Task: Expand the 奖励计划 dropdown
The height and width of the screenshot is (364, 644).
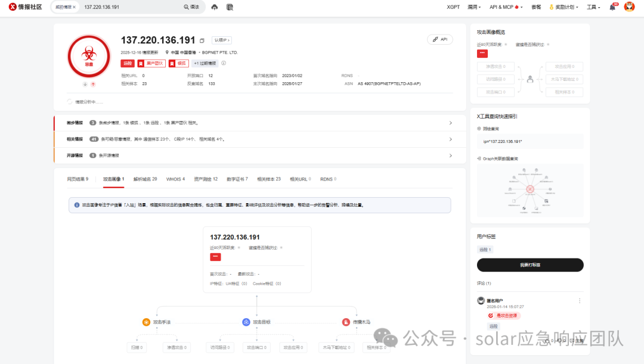Action: pos(563,7)
